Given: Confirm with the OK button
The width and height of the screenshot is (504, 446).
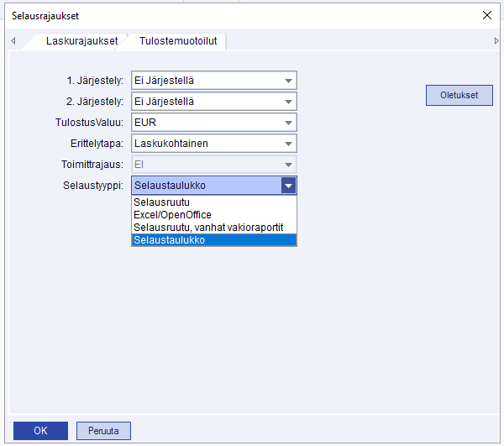Looking at the screenshot, I should tap(40, 431).
